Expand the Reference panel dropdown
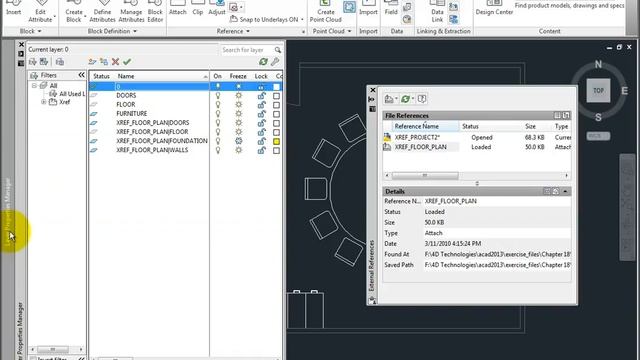 pyautogui.click(x=248, y=31)
